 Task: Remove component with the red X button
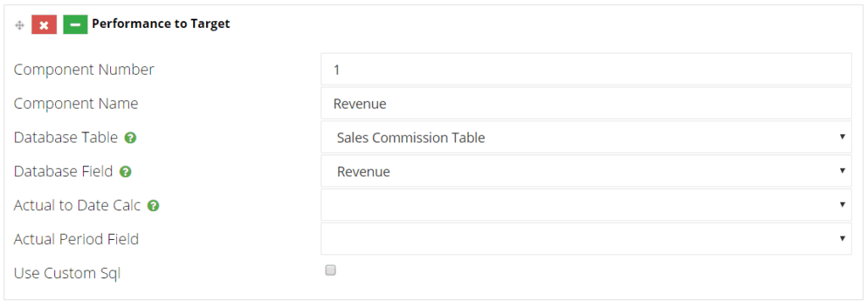pyautogui.click(x=44, y=25)
